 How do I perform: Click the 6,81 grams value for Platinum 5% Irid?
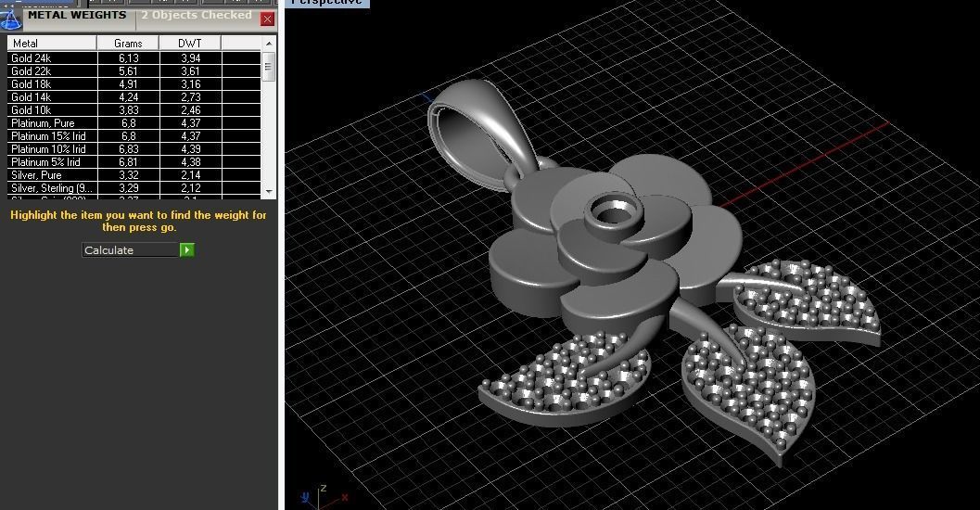coord(129,162)
